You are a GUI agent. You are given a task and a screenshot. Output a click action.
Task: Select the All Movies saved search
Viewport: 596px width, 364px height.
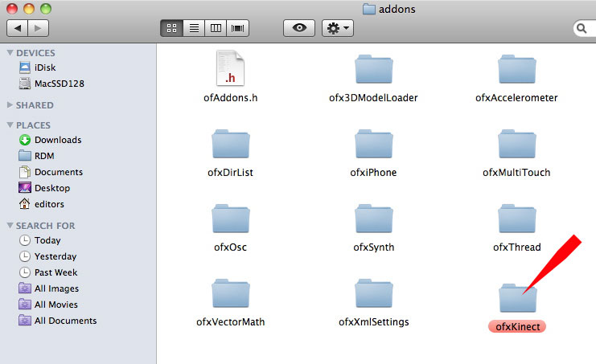pos(48,305)
